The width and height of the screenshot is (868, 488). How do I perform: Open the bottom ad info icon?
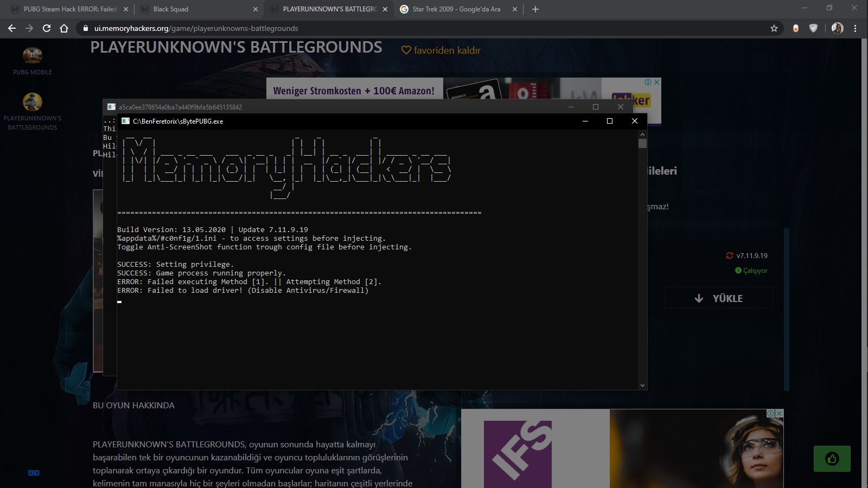point(770,413)
